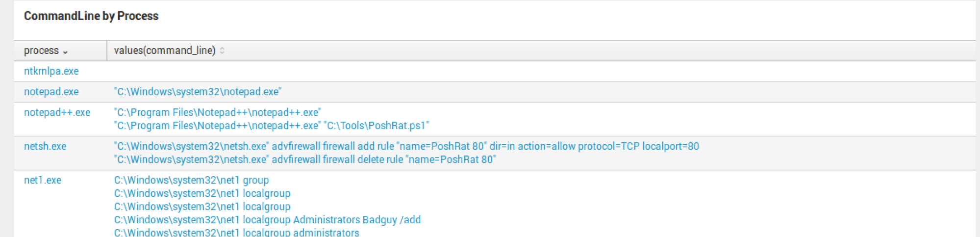Click the netsh firewall delete rule command
This screenshot has width=980, height=237.
coord(305,159)
